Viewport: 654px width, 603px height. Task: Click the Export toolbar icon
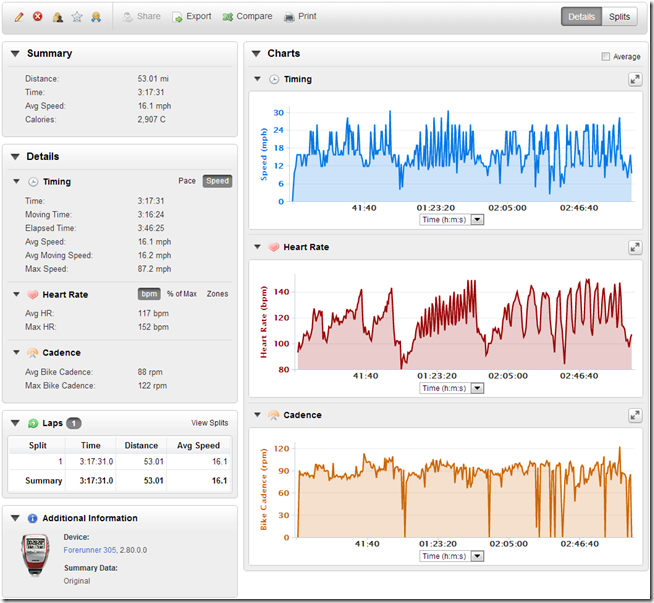(178, 17)
